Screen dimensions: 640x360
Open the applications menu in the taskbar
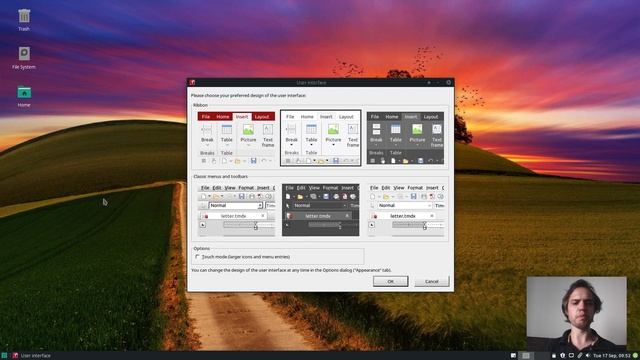pos(4,356)
